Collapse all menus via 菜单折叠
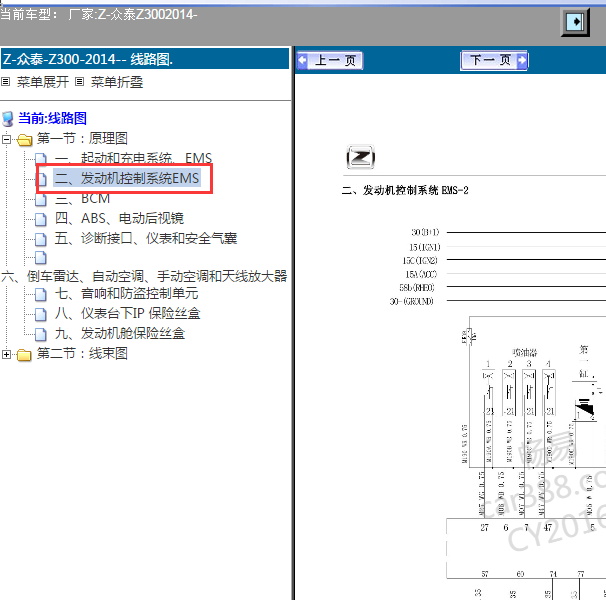 pos(117,82)
